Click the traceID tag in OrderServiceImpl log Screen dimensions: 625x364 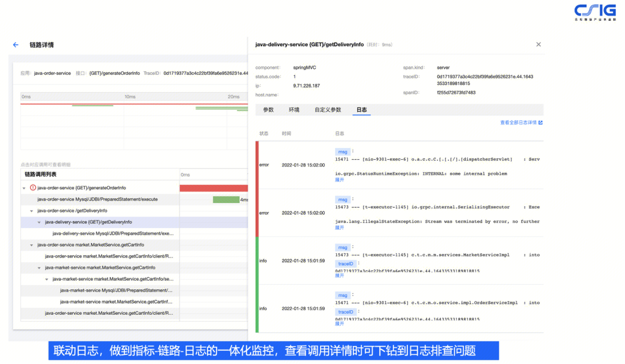click(345, 312)
